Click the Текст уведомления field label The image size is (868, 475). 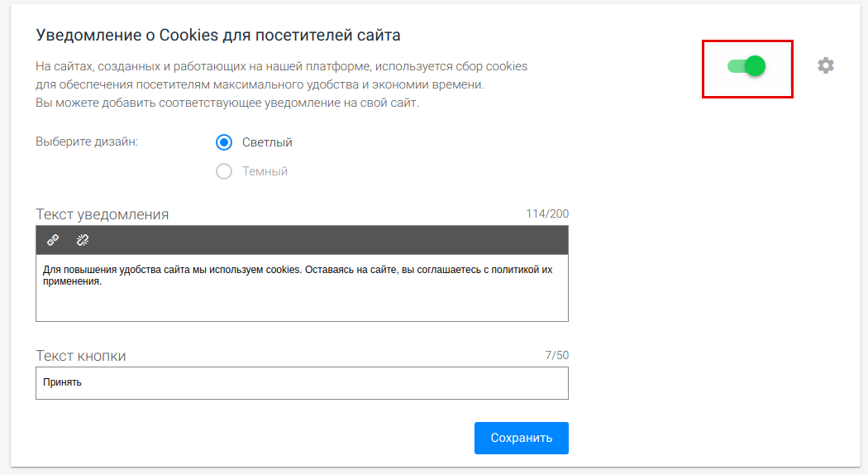tap(102, 214)
